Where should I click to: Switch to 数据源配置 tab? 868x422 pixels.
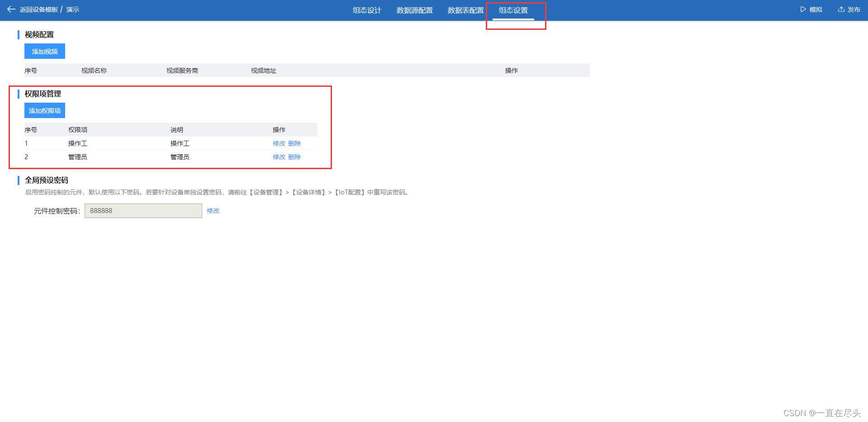tap(414, 10)
